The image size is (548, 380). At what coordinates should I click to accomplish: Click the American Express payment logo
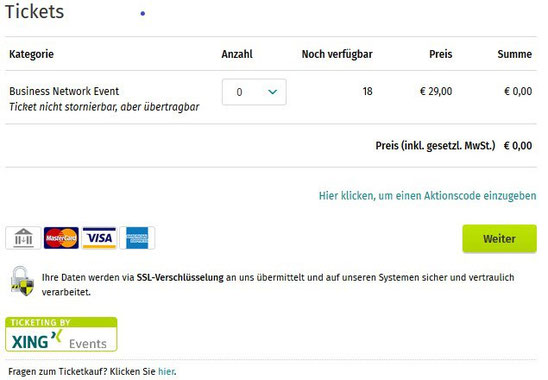pos(137,238)
